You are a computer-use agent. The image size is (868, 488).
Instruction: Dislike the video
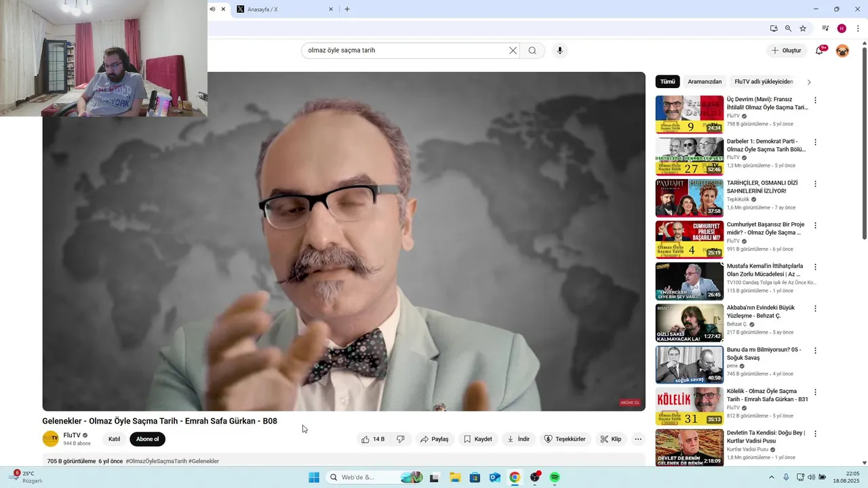click(400, 439)
